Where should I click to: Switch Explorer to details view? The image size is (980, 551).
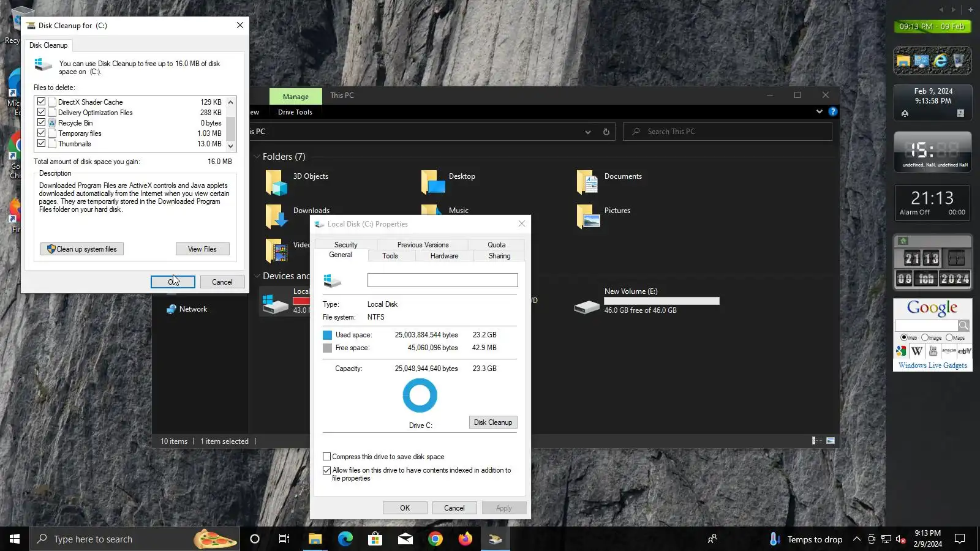tap(817, 441)
